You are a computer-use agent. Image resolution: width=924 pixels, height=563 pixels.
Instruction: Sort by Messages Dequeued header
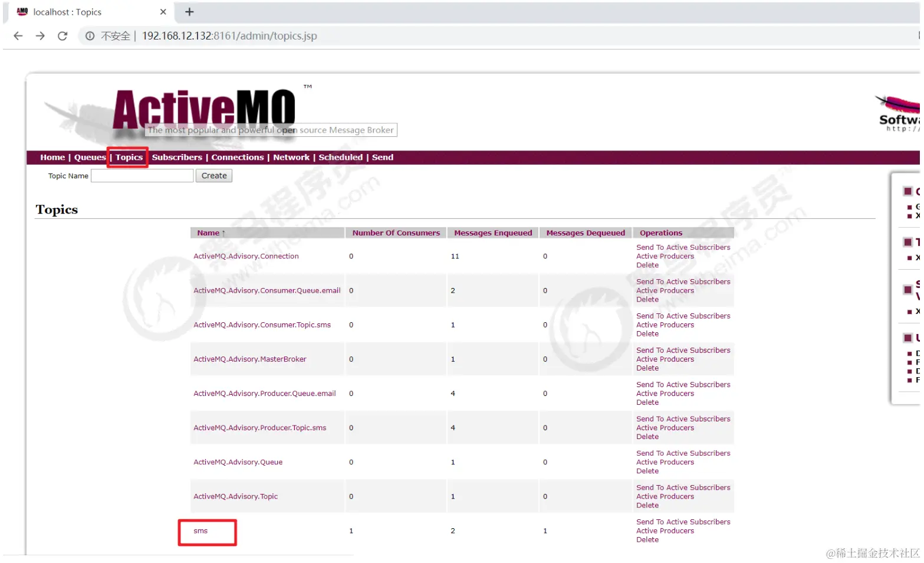point(586,233)
